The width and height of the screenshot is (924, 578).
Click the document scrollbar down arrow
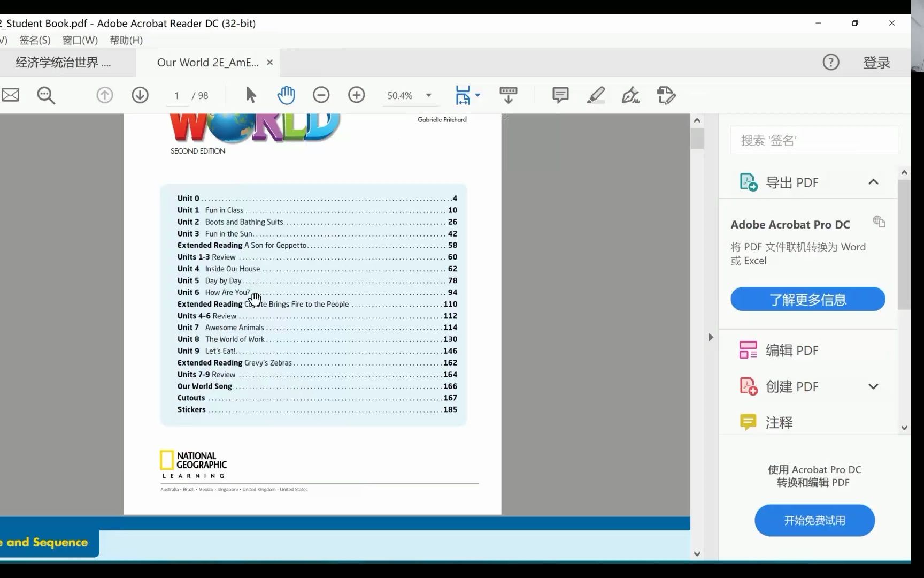(697, 554)
